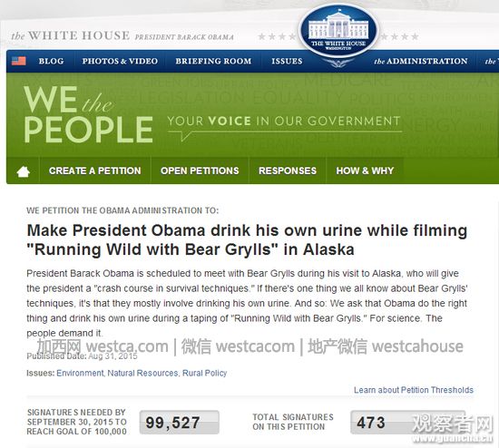Open the How & Why tab
The image size is (499, 448).
point(365,170)
